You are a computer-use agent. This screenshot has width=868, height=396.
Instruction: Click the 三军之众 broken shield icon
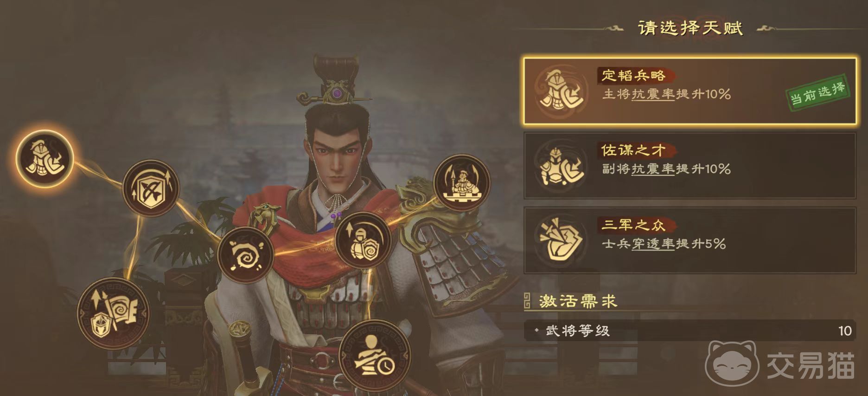[560, 240]
